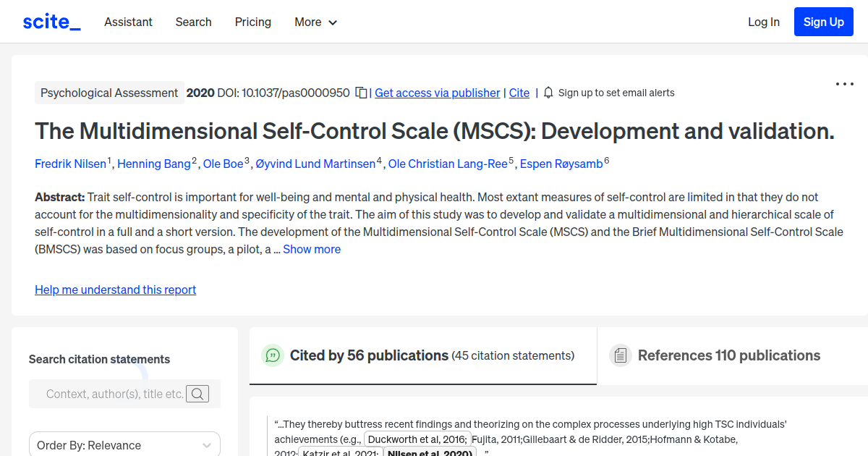The height and width of the screenshot is (456, 868).
Task: Click the magnifying glass search icon
Action: point(197,394)
